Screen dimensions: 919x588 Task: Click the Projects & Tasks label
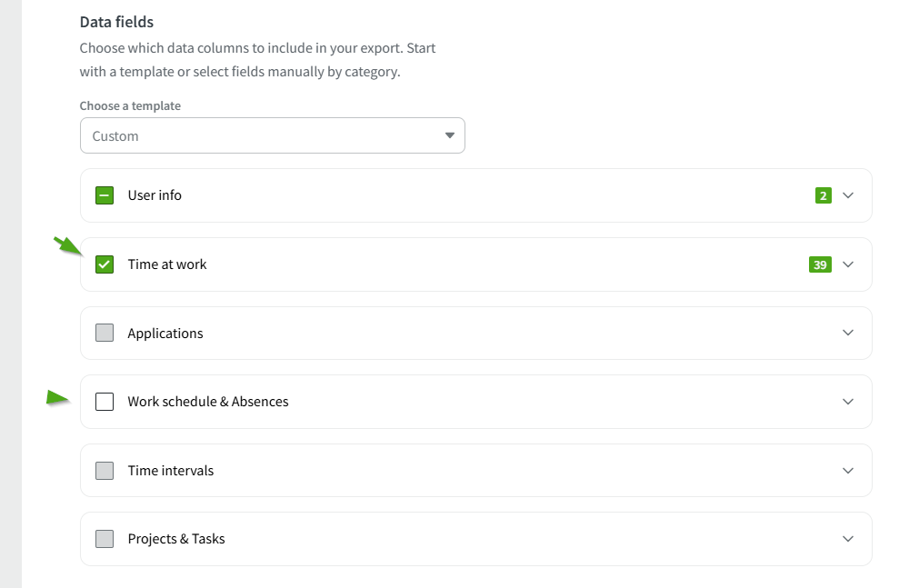[x=176, y=539]
